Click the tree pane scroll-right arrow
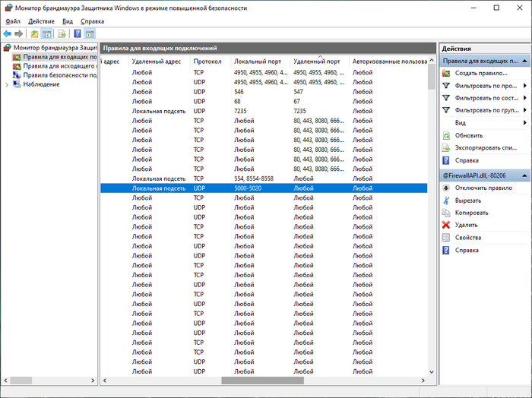Image resolution: width=532 pixels, height=398 pixels. pos(93,381)
